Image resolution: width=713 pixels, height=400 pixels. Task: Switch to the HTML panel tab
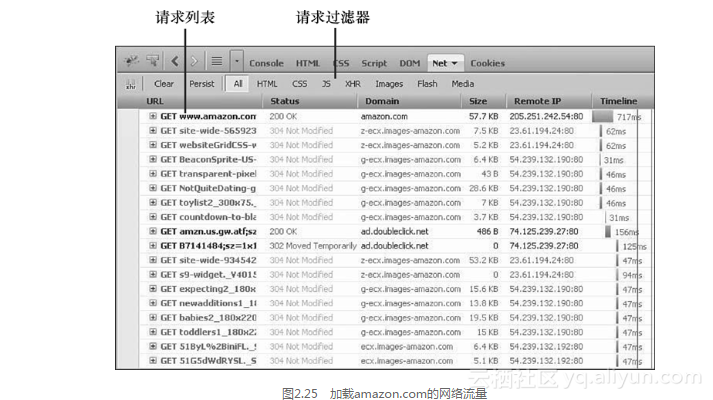(308, 63)
